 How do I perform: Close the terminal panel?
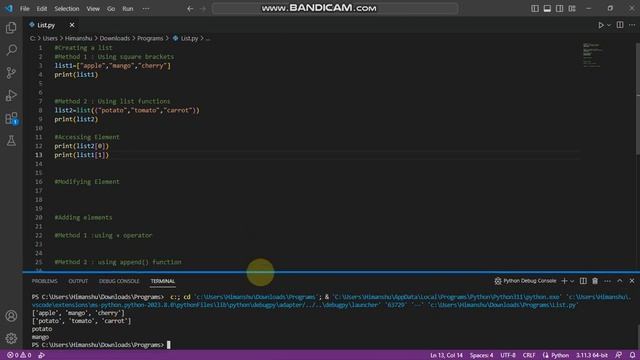[632, 281]
